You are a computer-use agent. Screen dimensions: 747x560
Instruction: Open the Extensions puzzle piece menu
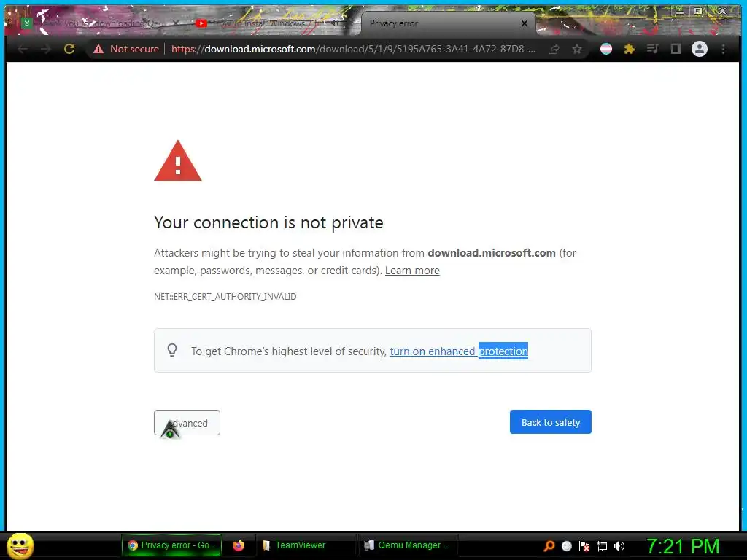pos(630,49)
